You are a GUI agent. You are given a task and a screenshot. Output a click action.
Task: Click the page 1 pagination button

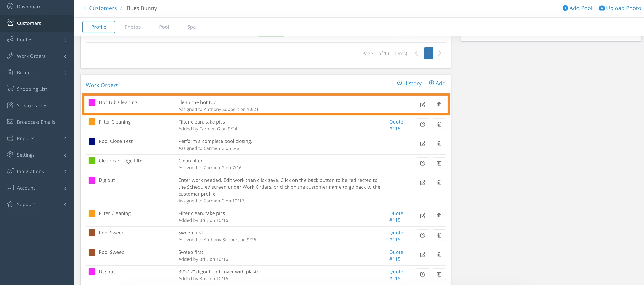coord(428,54)
